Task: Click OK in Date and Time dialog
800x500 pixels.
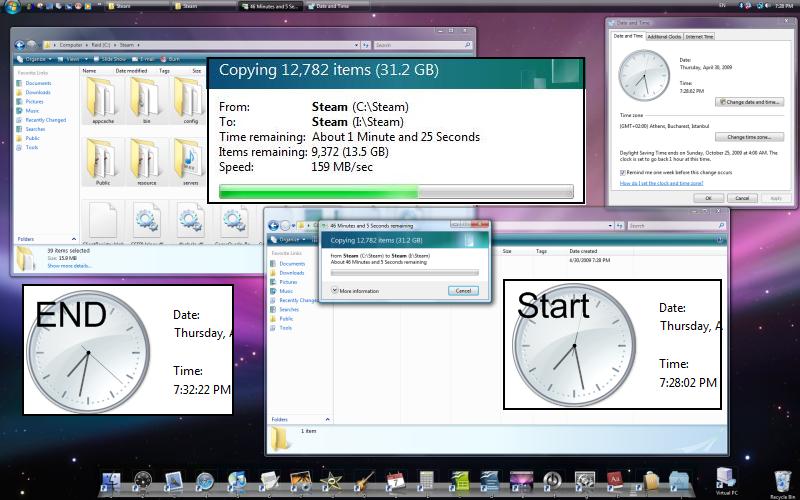Action: click(x=708, y=198)
